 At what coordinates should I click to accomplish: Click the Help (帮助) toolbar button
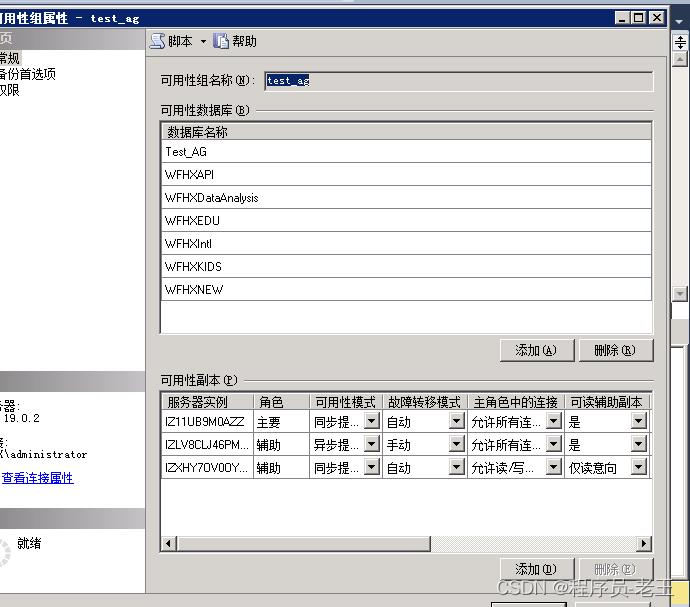point(236,41)
